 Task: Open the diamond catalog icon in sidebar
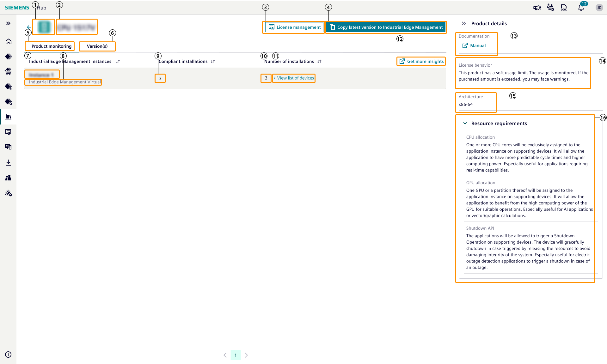[9, 57]
